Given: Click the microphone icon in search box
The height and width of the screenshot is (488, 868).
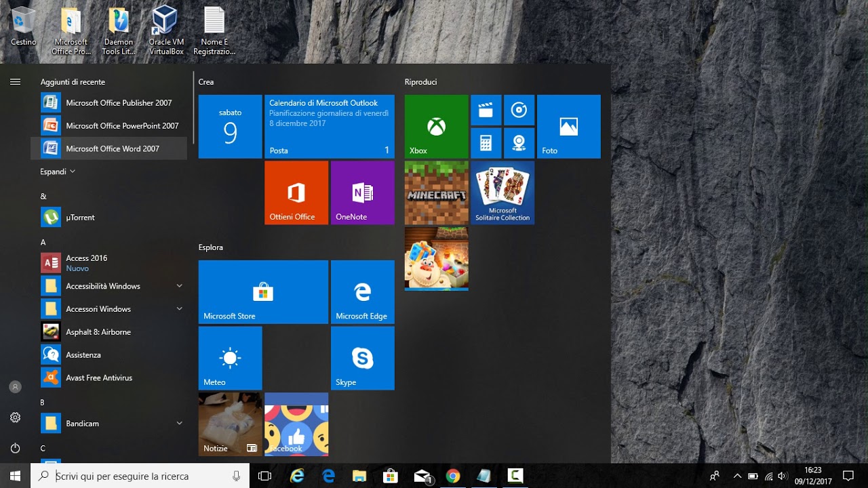Looking at the screenshot, I should [x=236, y=476].
